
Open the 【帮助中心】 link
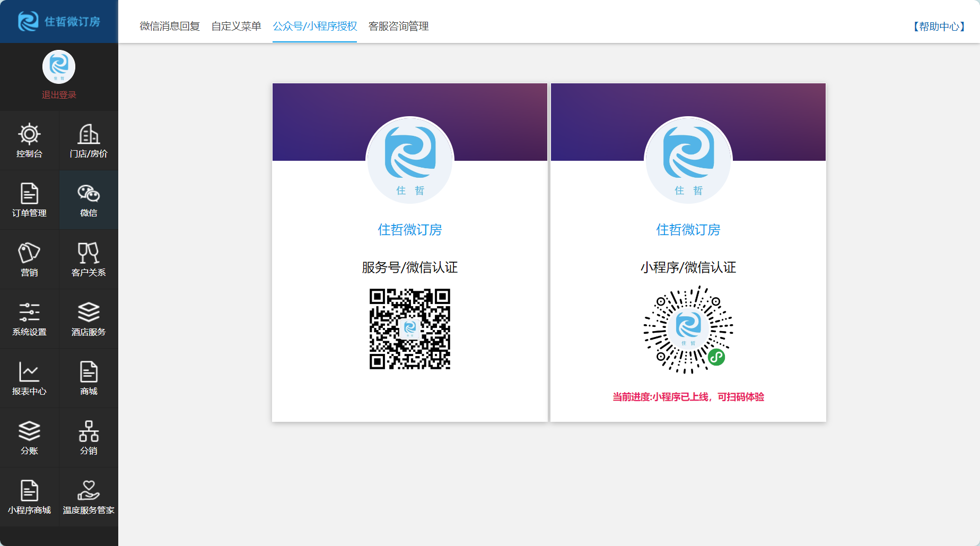(939, 27)
